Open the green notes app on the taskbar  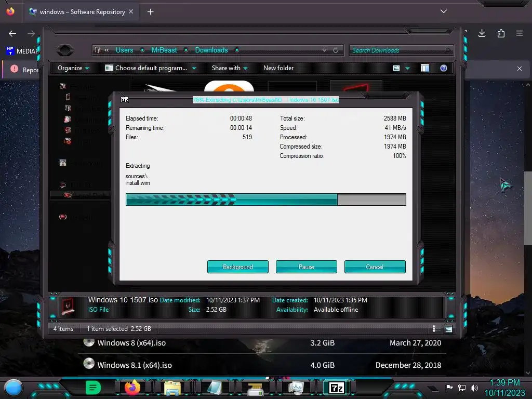click(x=94, y=388)
